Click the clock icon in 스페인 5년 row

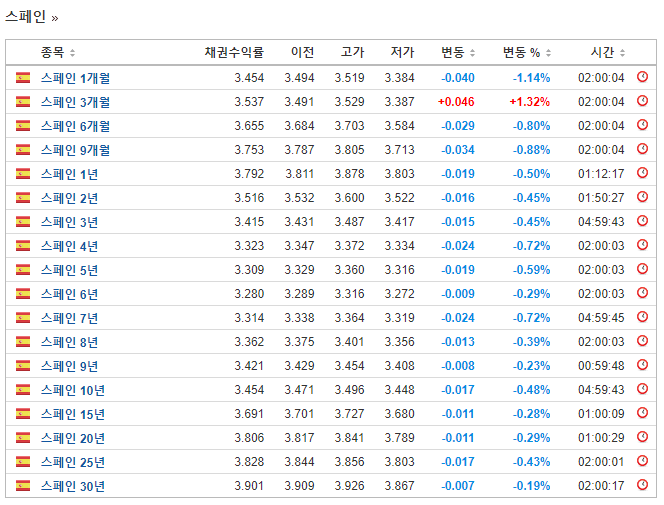(x=642, y=269)
